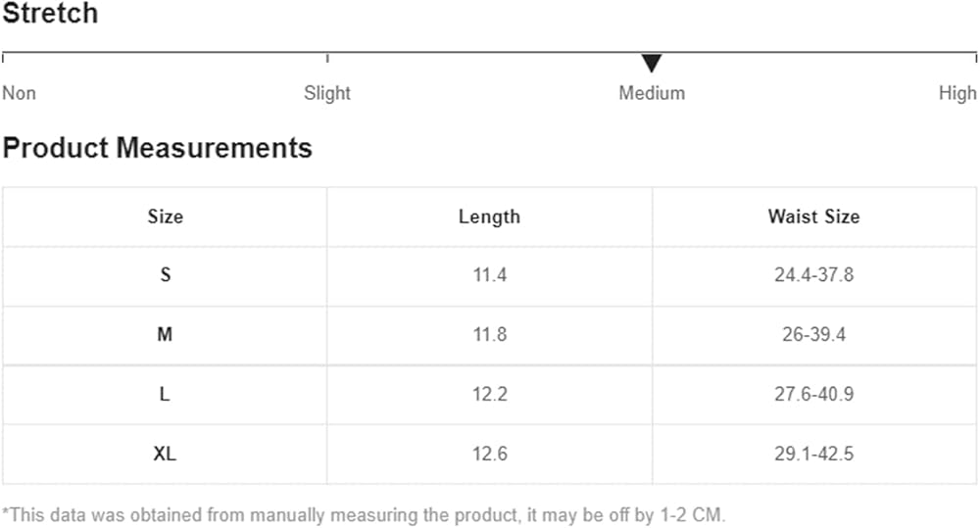Viewport: 980px width, 528px height.
Task: Select the size M row label
Action: pos(165,335)
